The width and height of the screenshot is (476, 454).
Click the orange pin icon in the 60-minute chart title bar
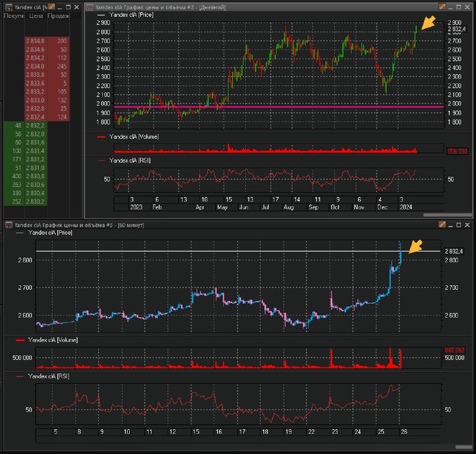click(x=442, y=224)
